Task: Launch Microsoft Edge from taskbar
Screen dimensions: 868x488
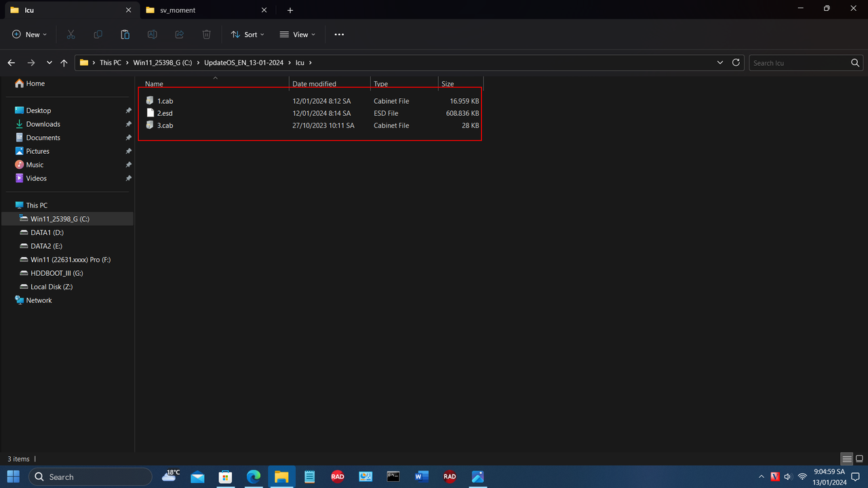Action: pyautogui.click(x=254, y=476)
